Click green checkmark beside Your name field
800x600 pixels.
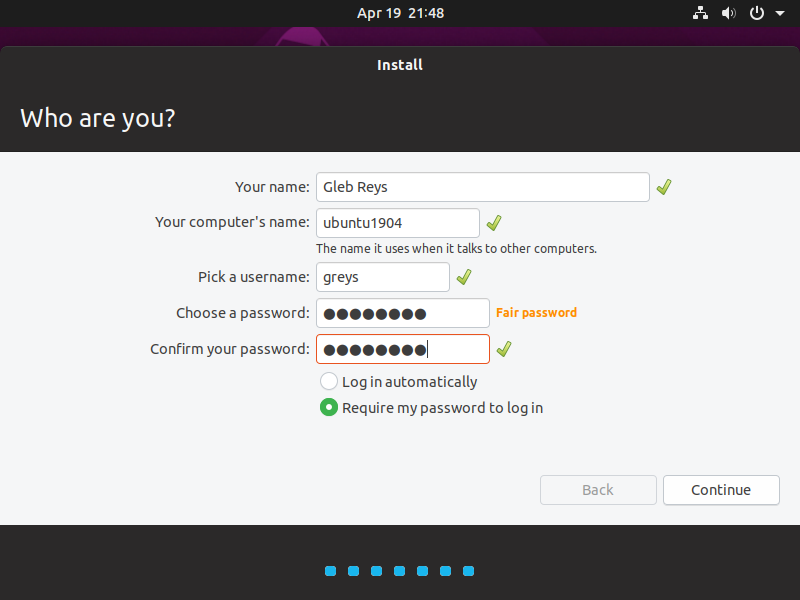tap(664, 187)
